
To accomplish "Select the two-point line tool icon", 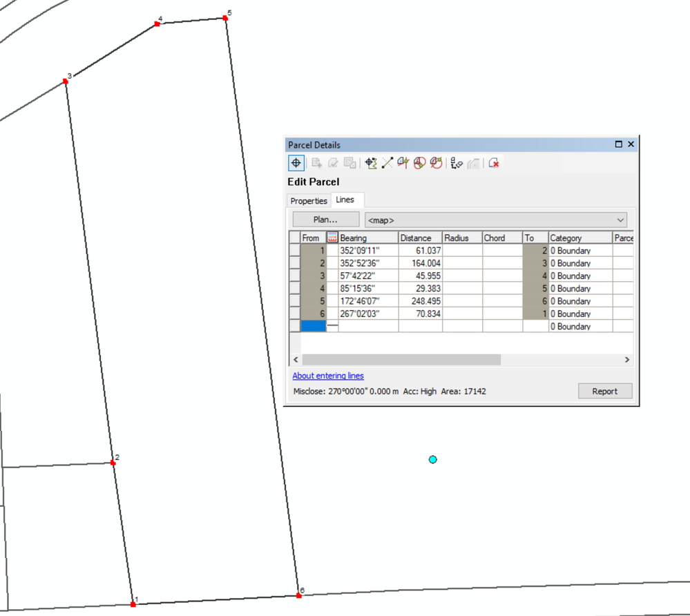I will [387, 163].
